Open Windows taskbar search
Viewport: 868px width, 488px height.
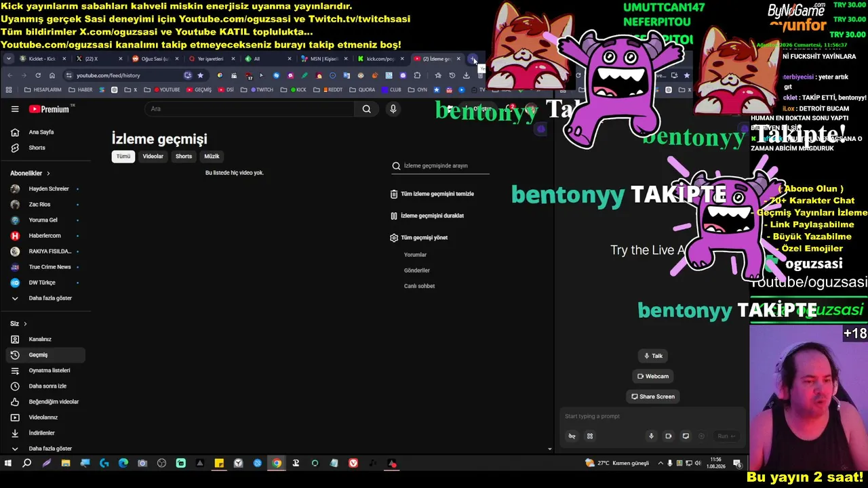(27, 464)
